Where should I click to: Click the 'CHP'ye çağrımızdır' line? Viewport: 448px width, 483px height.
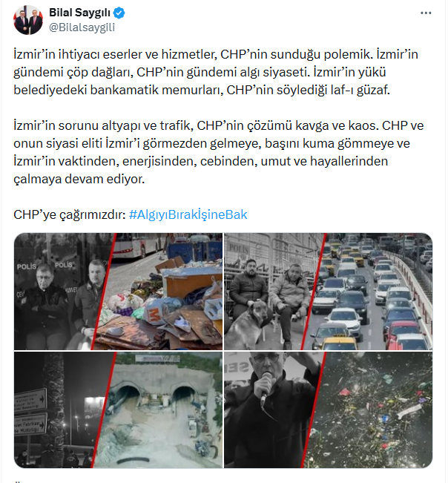point(70,214)
